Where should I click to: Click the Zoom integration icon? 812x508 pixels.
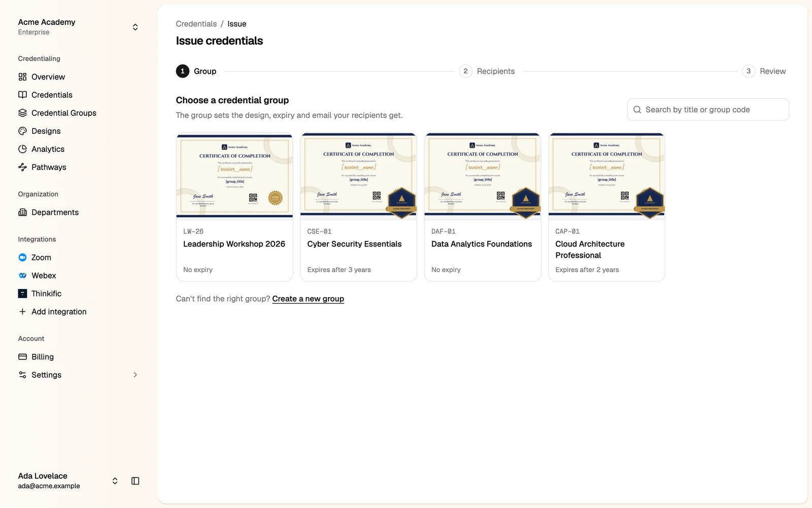tap(22, 258)
